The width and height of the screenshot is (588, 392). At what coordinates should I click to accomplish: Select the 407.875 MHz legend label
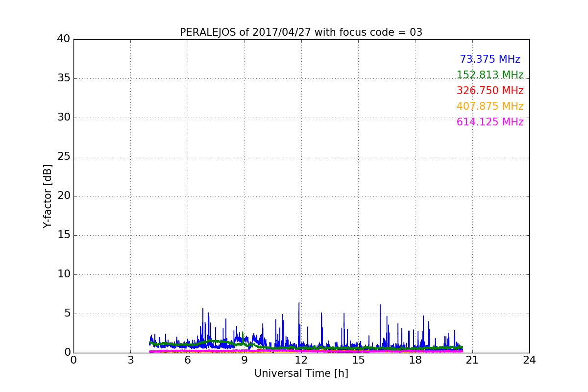490,106
